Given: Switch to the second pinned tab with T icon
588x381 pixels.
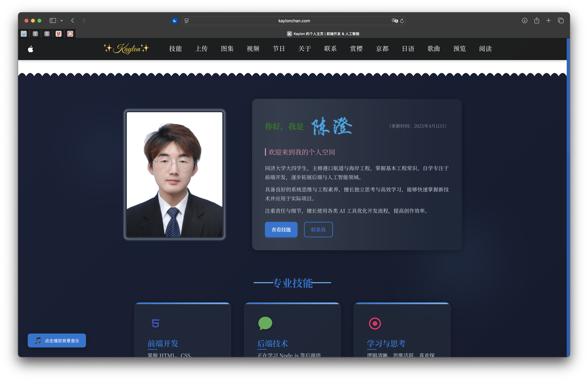Looking at the screenshot, I should coord(35,34).
